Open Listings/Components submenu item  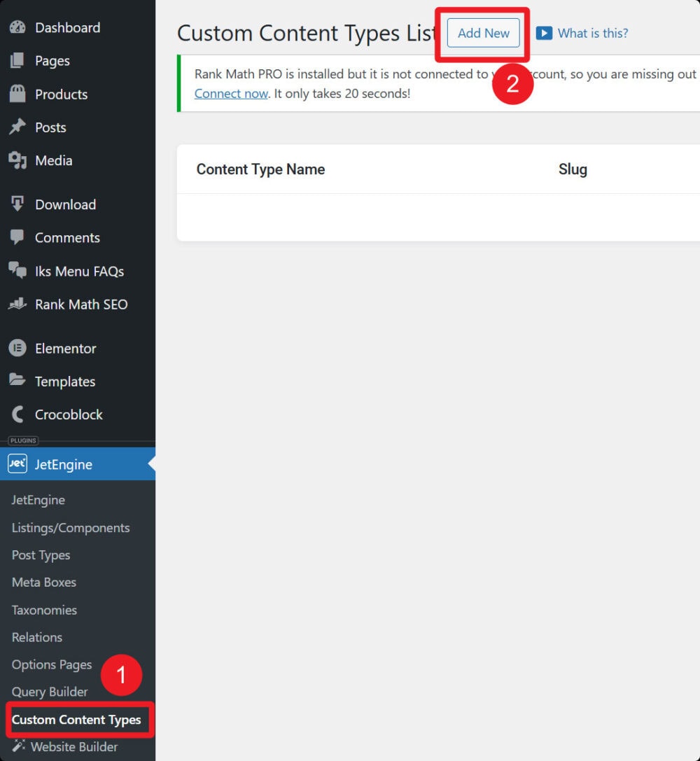click(x=71, y=528)
